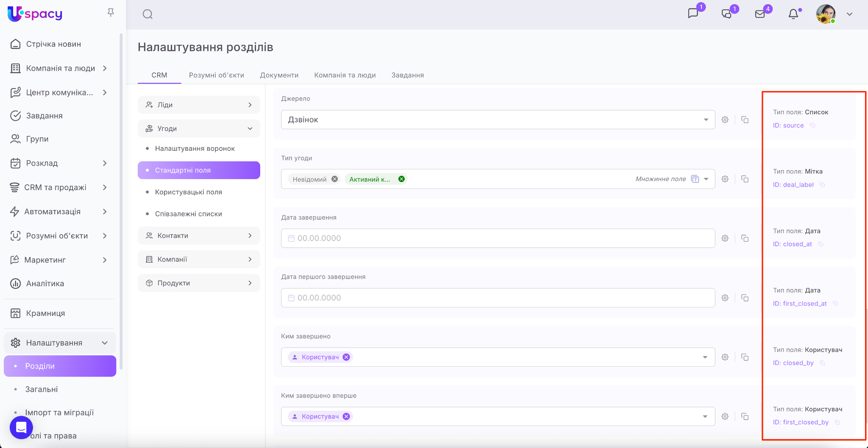Open Користувацькі поля settings
Screen dimensions: 868x448
pyautogui.click(x=188, y=192)
